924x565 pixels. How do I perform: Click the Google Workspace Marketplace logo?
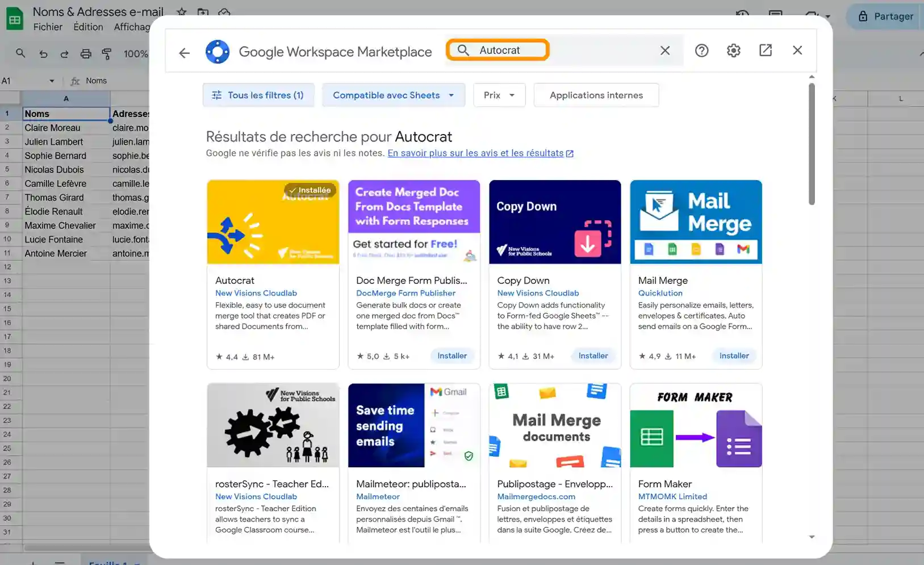pos(218,52)
